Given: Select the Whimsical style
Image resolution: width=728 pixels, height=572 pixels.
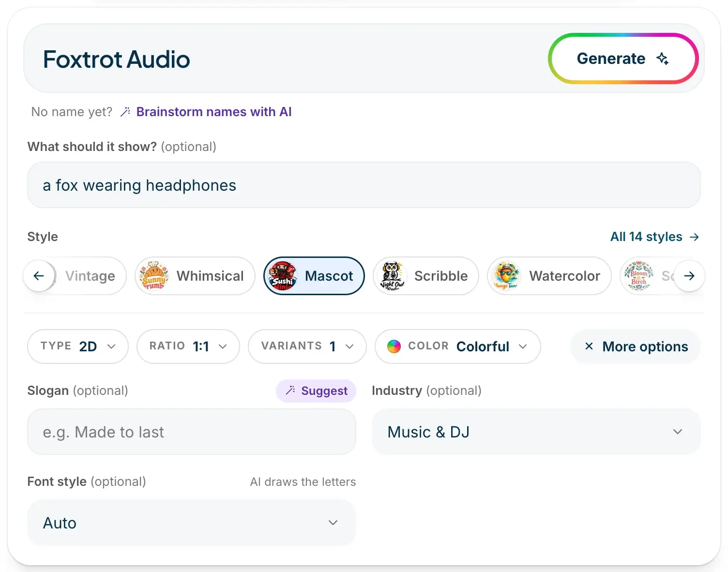Looking at the screenshot, I should click(x=195, y=276).
